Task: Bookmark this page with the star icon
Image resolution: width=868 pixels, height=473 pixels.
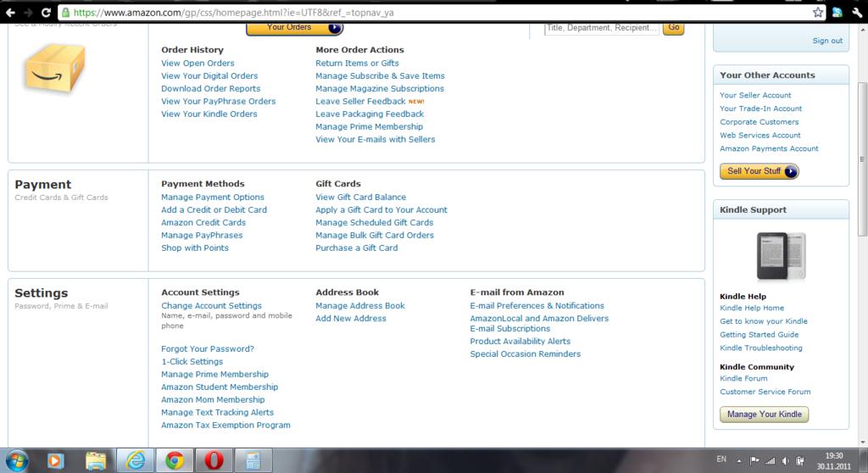Action: tap(818, 12)
